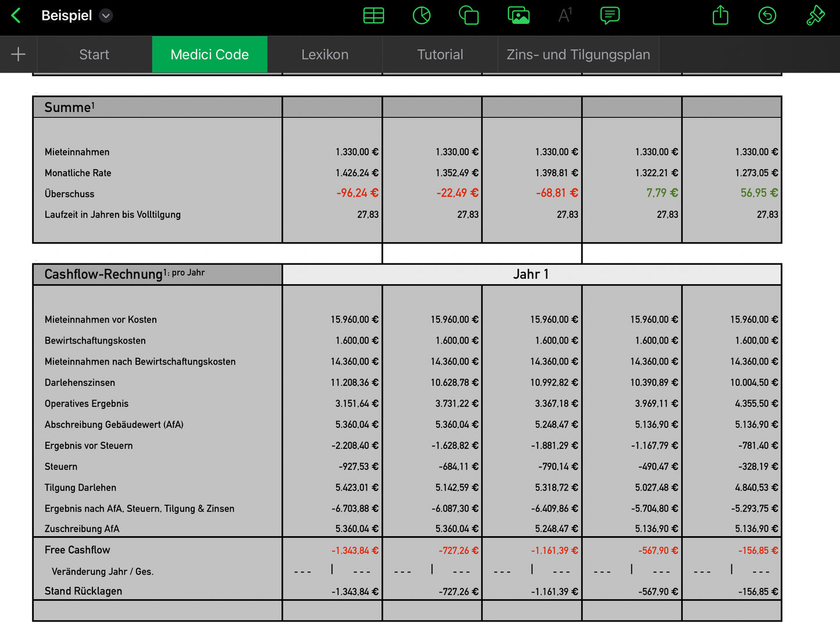Select the red -1.343,84 € Free Cashflow cell
The width and height of the screenshot is (840, 628).
(355, 551)
